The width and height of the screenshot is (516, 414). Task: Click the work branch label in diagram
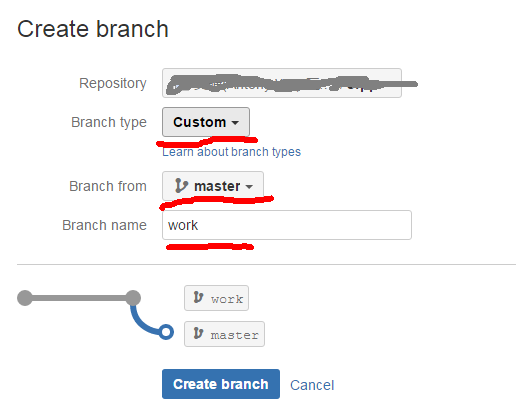216,298
